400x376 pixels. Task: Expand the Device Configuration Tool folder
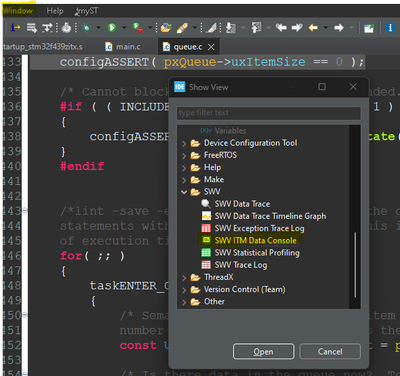click(x=184, y=144)
